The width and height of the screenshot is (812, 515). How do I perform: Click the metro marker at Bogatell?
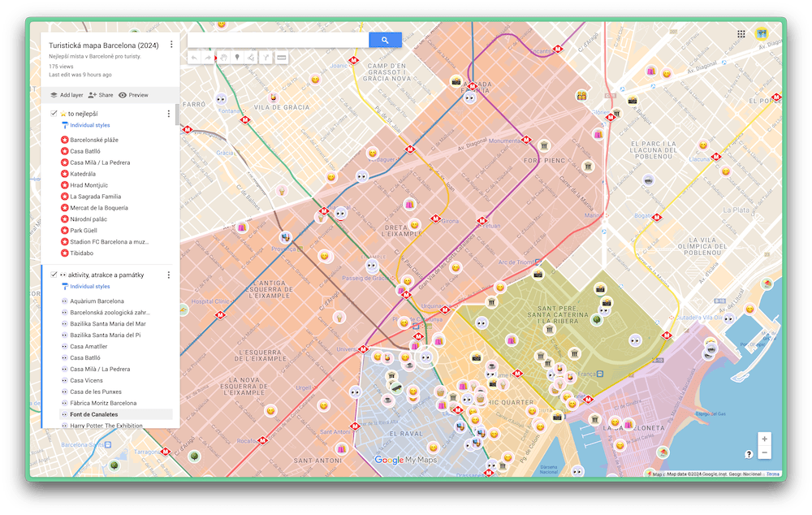[x=657, y=217]
